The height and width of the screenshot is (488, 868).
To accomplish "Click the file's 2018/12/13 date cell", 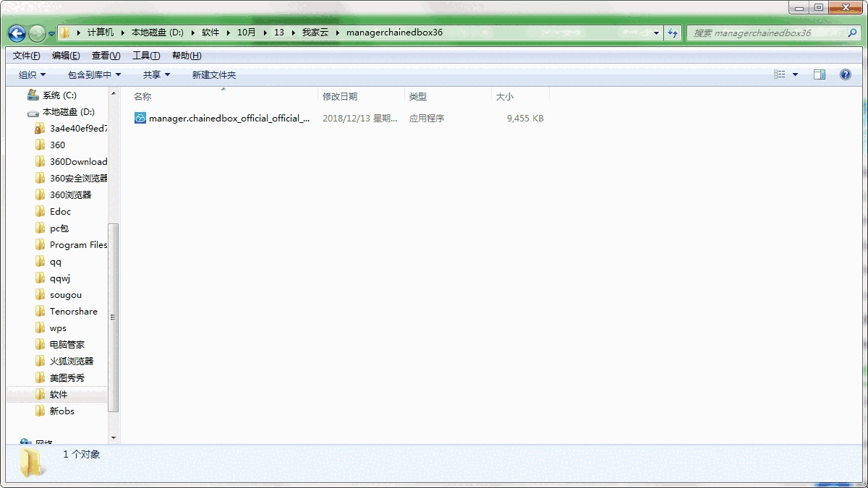I will tap(360, 119).
